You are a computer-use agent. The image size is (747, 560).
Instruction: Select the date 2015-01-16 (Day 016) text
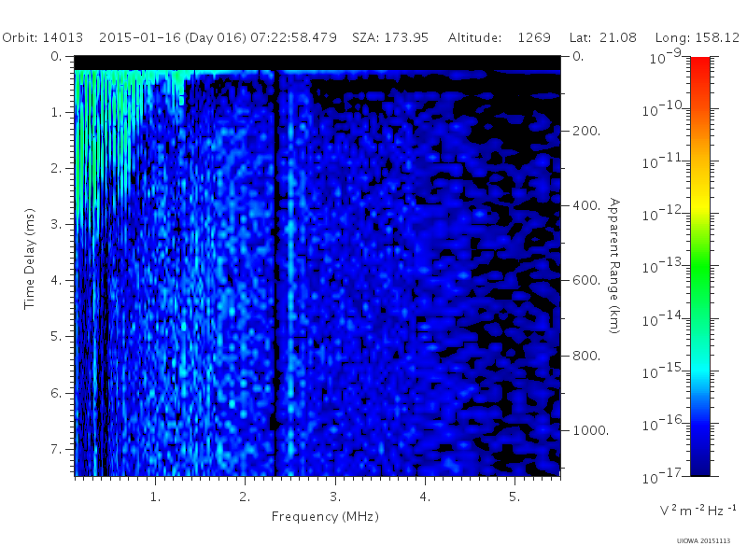(x=173, y=37)
